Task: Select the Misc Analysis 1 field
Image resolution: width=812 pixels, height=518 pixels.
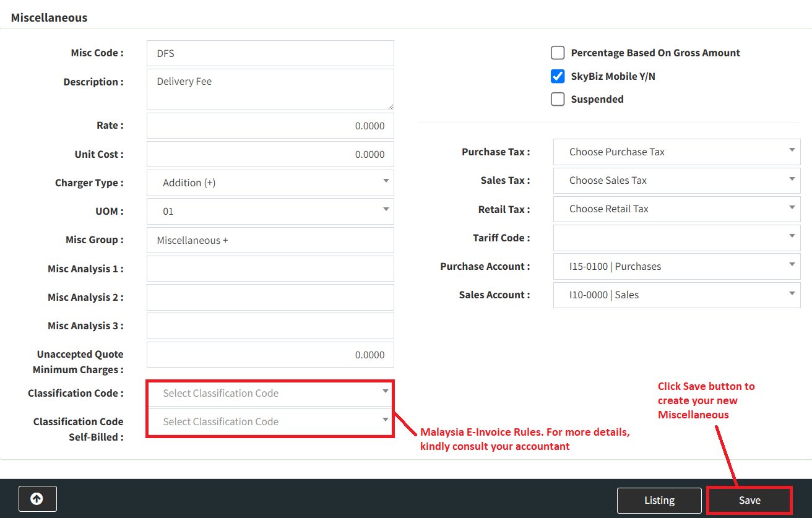Action: coord(270,269)
